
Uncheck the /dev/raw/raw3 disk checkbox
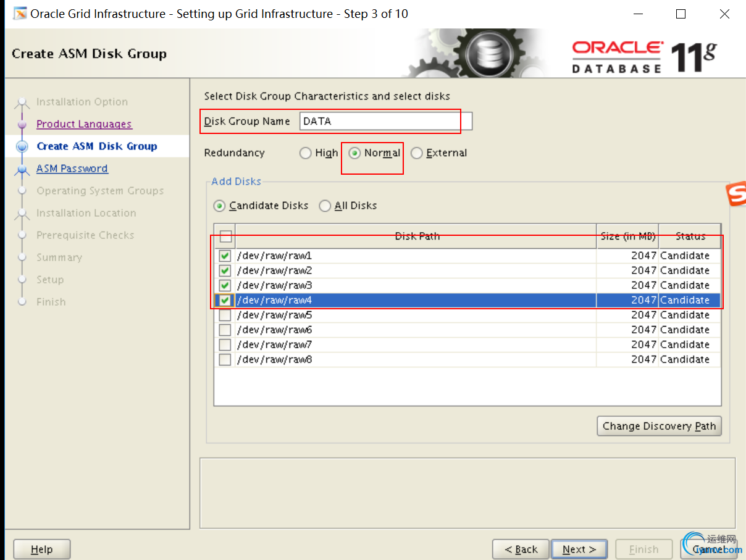(x=225, y=285)
